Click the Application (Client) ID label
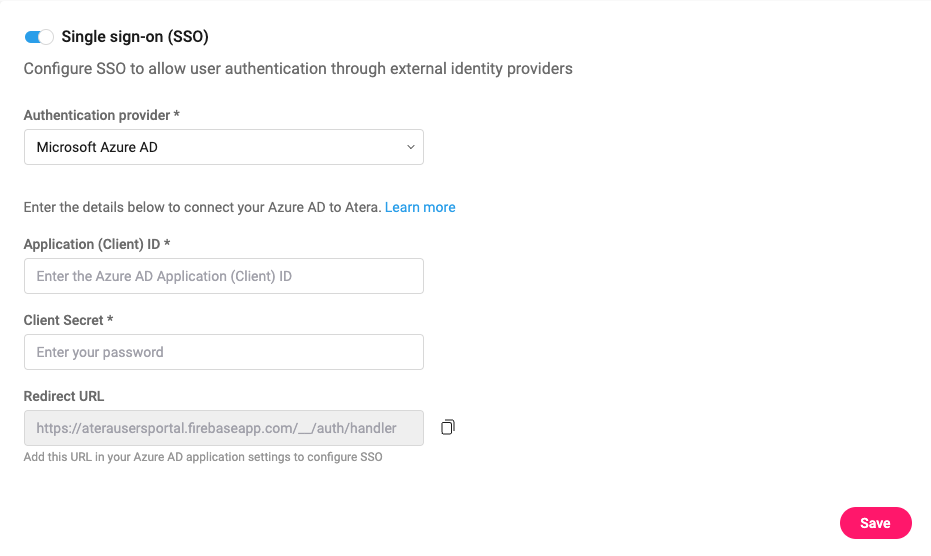The width and height of the screenshot is (931, 556). 92,244
